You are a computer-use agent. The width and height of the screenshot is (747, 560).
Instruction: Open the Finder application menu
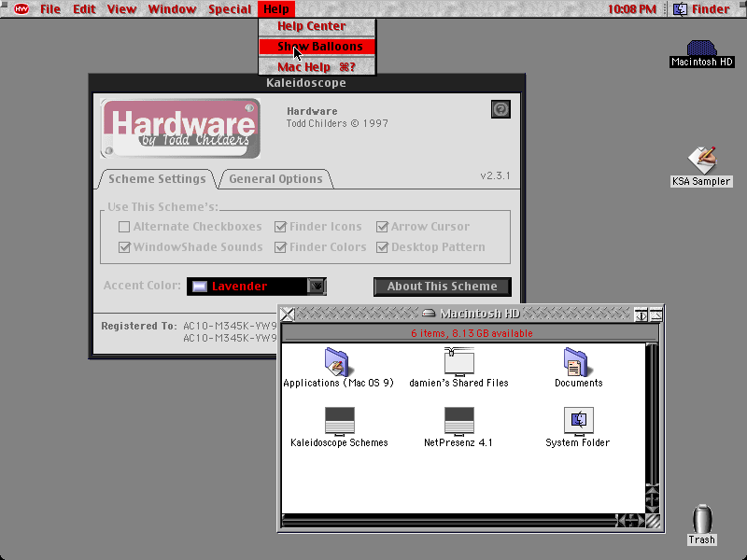703,8
